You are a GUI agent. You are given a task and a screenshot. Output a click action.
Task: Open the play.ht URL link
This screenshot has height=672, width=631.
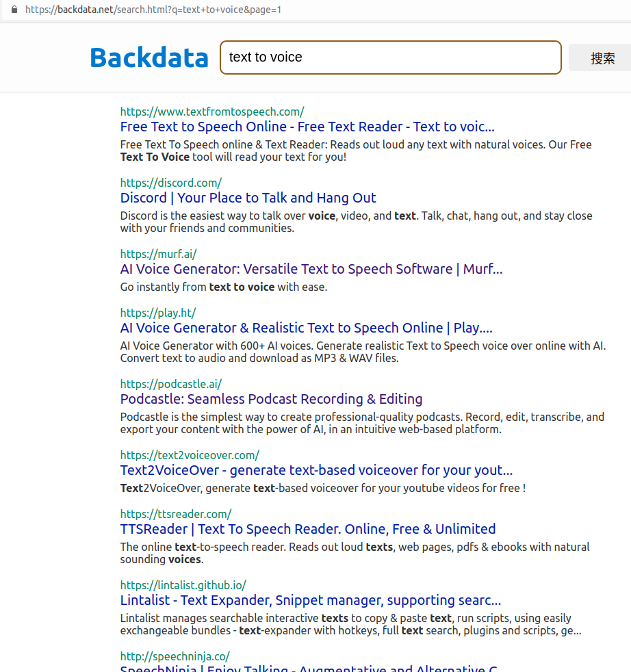click(x=158, y=313)
